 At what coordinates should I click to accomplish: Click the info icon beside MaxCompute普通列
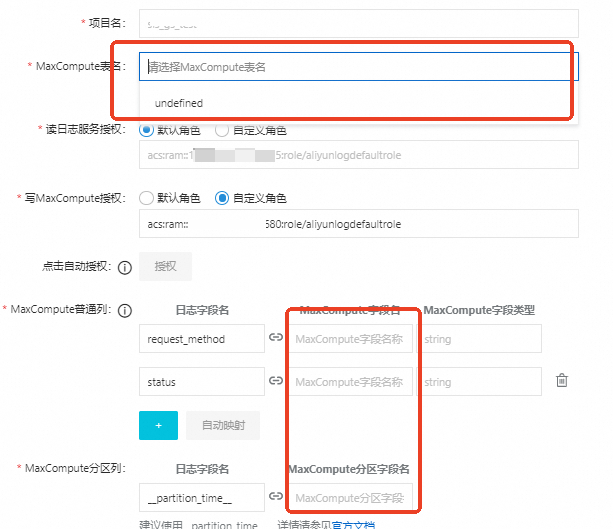pyautogui.click(x=125, y=311)
